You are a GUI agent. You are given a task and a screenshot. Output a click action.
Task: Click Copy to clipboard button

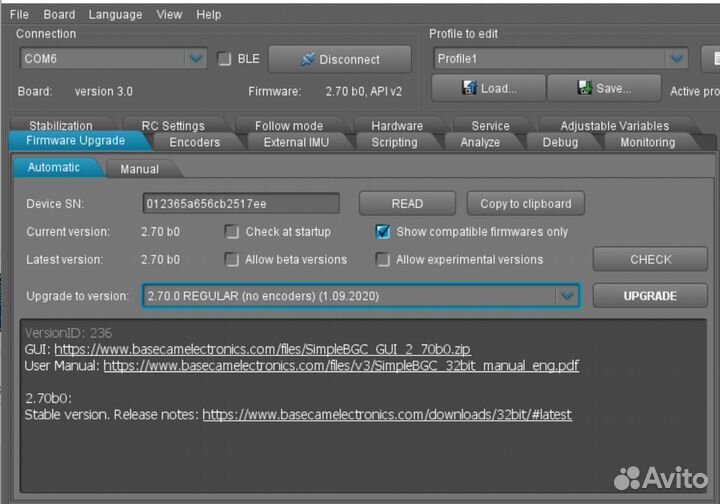tap(525, 204)
